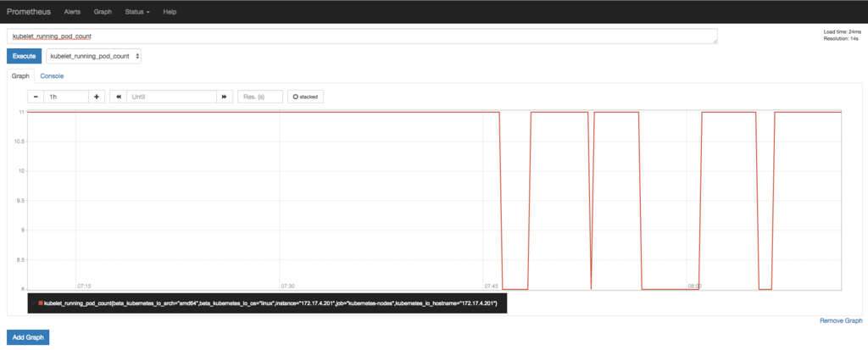Switch to the Console tab
Image resolution: width=868 pixels, height=350 pixels.
click(52, 76)
